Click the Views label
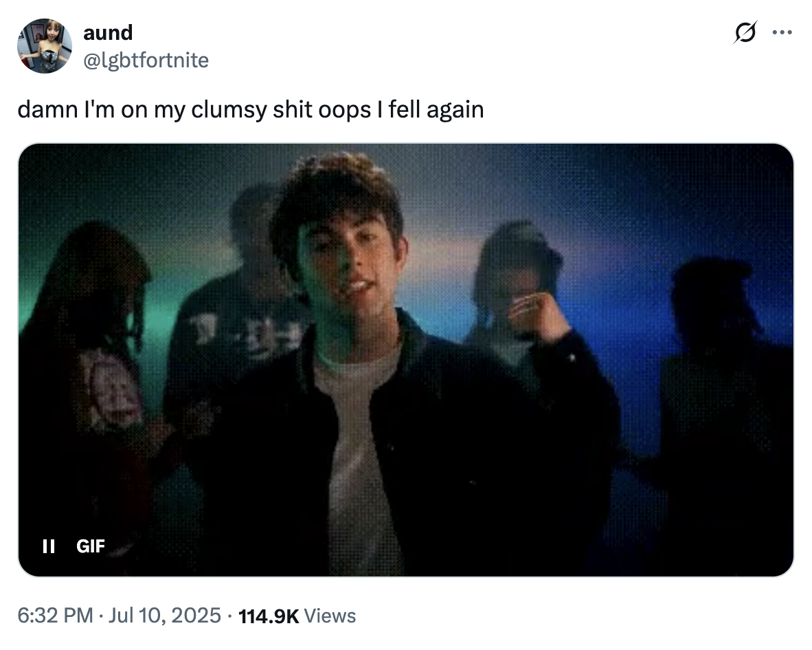This screenshot has width=812, height=650. (x=330, y=615)
